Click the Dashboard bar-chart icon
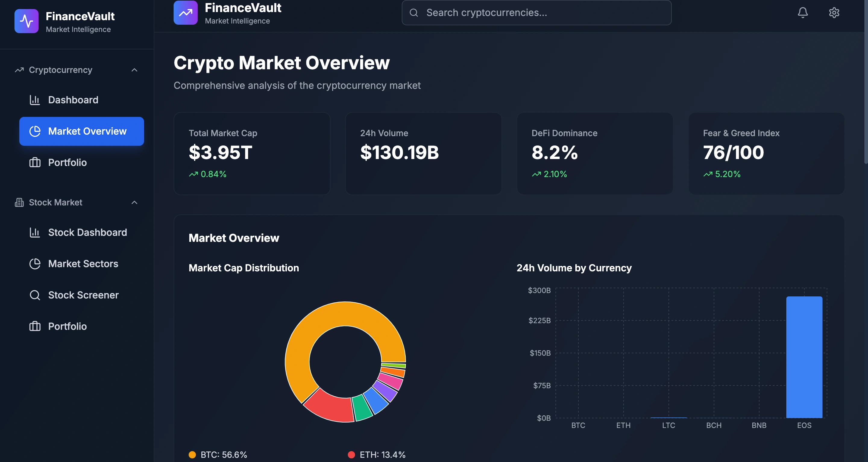868x462 pixels. coord(35,100)
